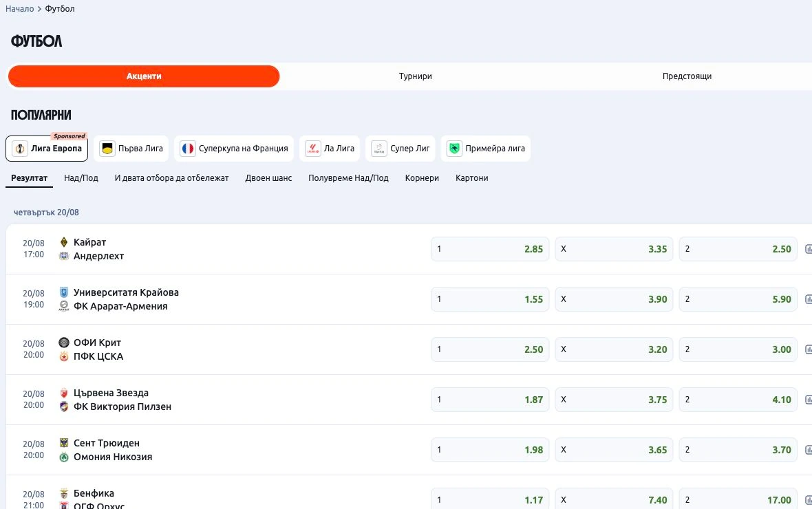Click the Цървена Звезда crest
Image resolution: width=812 pixels, height=509 pixels.
pos(64,393)
